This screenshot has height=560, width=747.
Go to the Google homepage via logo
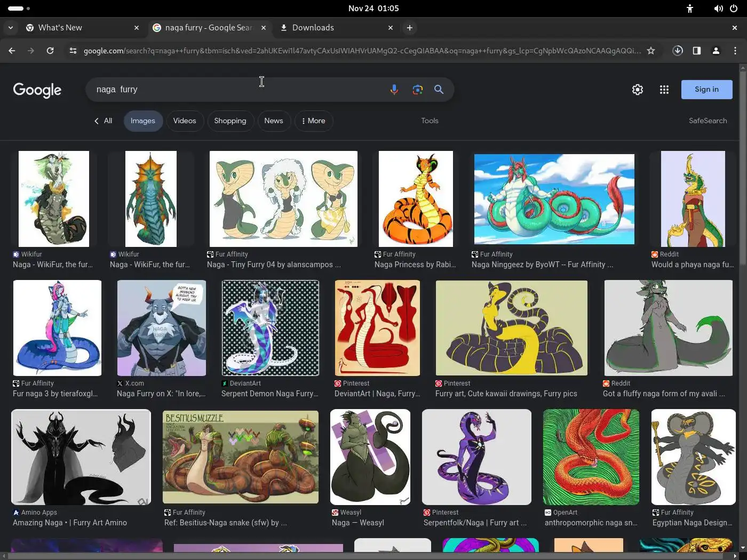pos(37,90)
